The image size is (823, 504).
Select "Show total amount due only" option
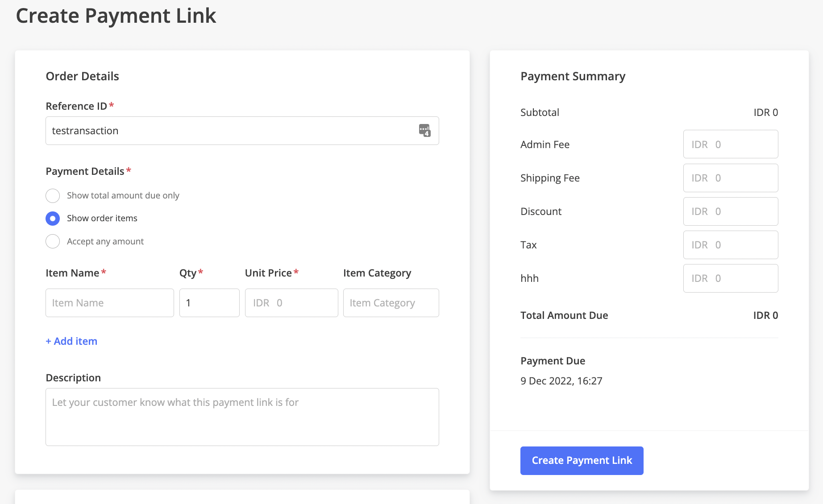[53, 196]
